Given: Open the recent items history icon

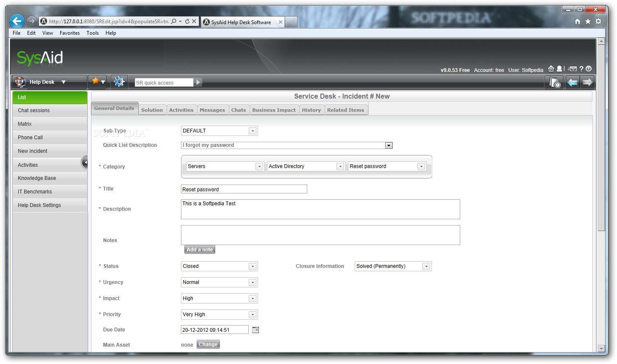Looking at the screenshot, I should (x=554, y=82).
